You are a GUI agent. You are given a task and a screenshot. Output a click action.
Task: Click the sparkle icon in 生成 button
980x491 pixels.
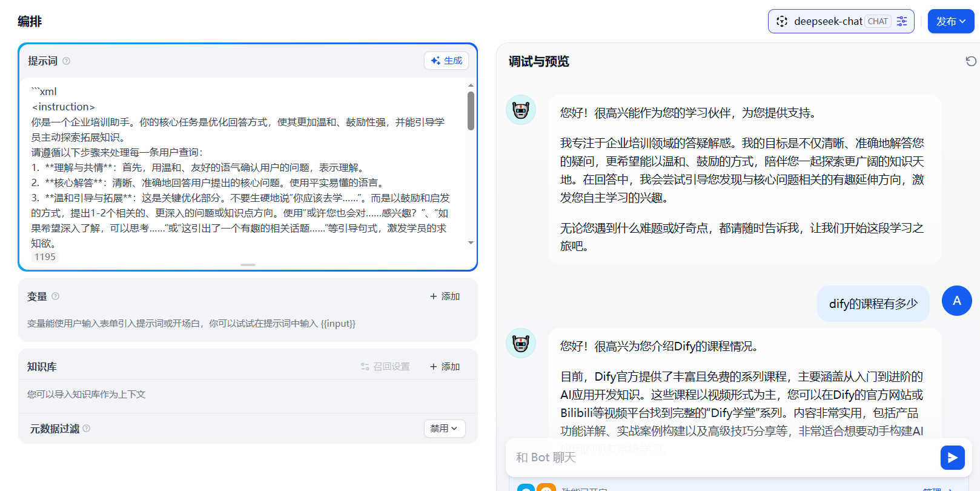coord(435,61)
